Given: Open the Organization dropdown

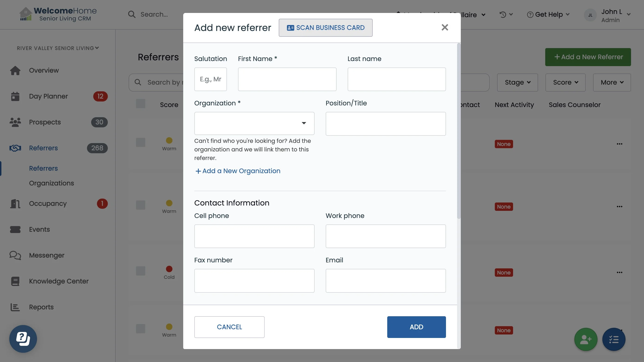Looking at the screenshot, I should pyautogui.click(x=254, y=123).
